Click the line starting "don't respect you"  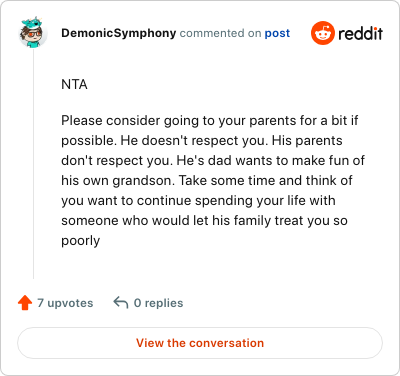(x=213, y=161)
